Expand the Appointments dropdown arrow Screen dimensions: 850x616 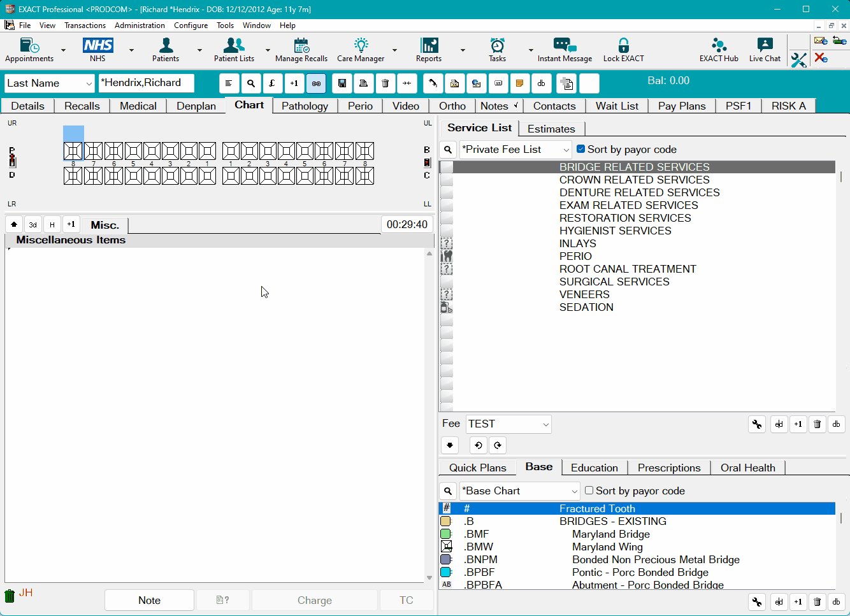click(63, 50)
